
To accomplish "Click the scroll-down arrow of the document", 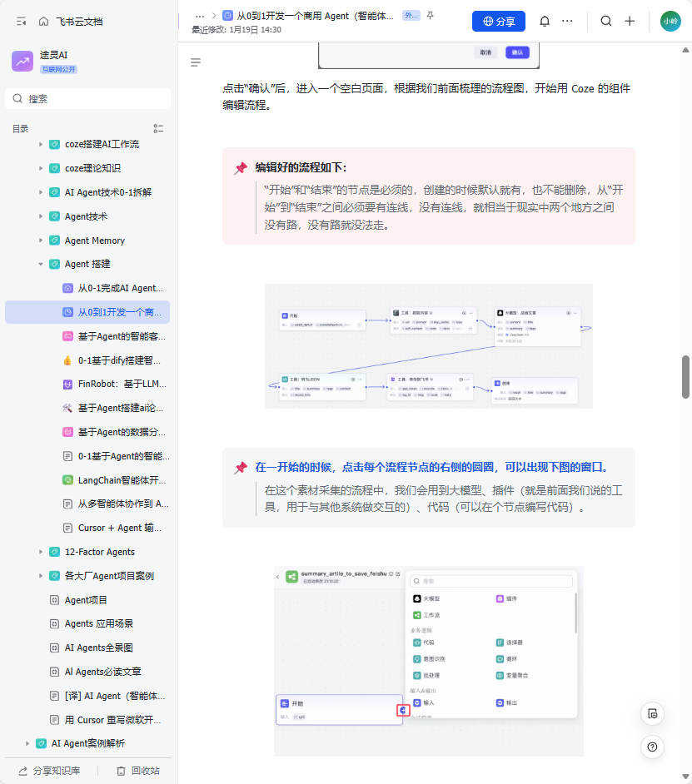I will 685,777.
